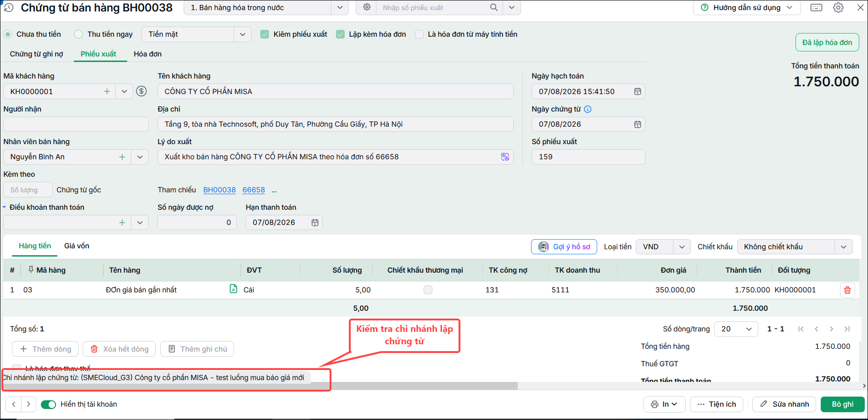Switch to the Hóa đơn tab
868x420 pixels.
coord(148,54)
